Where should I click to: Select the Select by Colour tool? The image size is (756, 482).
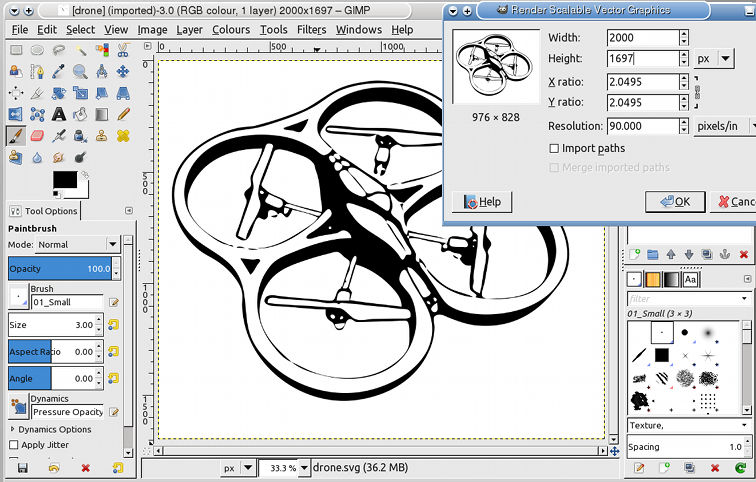click(102, 50)
